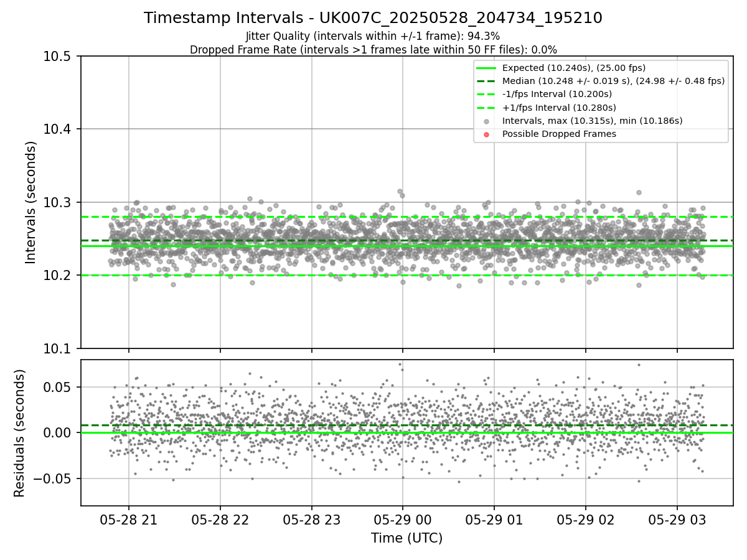
Task: Select the 'Jitter Quality' subtitle line
Action: point(373,37)
